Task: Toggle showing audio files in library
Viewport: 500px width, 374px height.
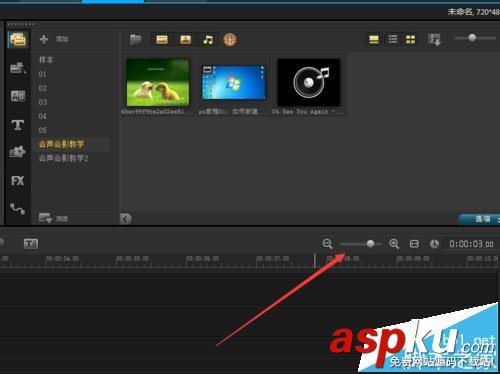Action: tap(208, 40)
